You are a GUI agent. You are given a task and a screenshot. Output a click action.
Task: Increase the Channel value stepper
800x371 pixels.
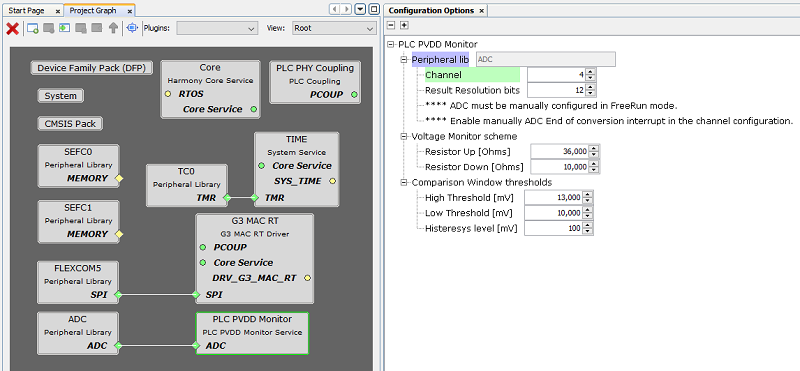point(590,72)
